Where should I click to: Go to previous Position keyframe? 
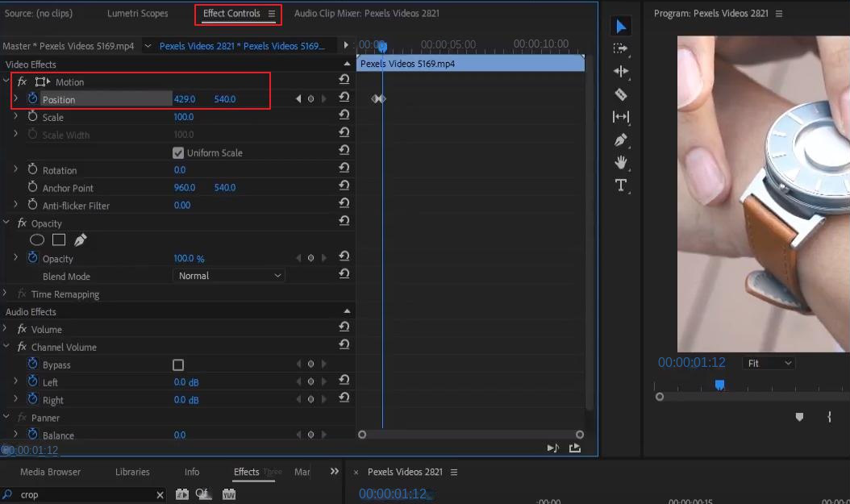coord(298,98)
